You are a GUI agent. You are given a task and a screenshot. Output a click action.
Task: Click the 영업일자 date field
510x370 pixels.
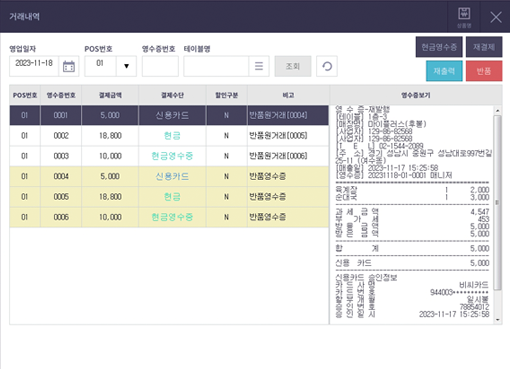pyautogui.click(x=34, y=66)
